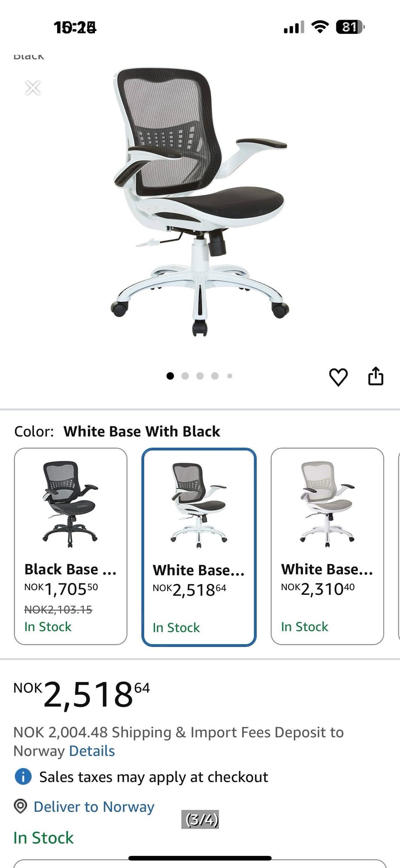Tap the cellular signal bars icon
The image size is (400, 868).
[x=293, y=28]
